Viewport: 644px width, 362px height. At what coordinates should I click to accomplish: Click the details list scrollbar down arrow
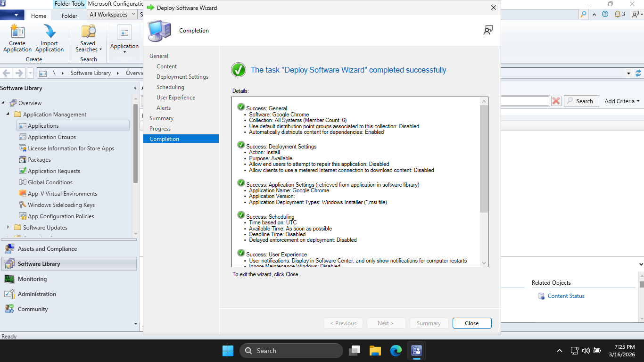tap(484, 263)
